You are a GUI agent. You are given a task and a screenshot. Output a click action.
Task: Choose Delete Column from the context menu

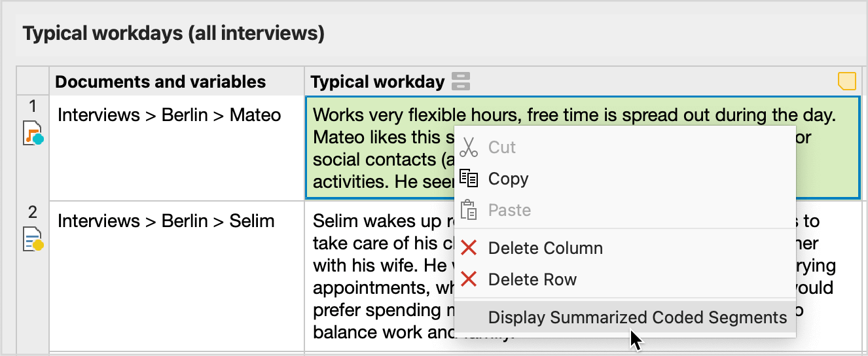(x=625, y=248)
